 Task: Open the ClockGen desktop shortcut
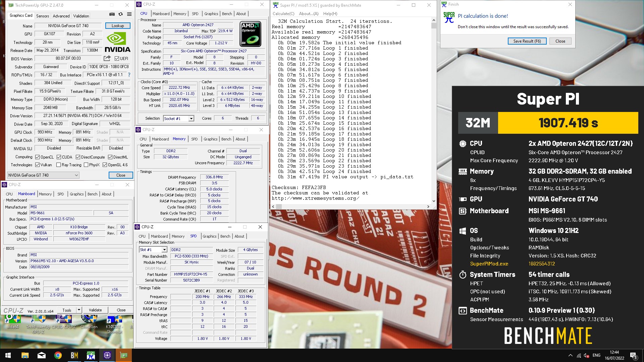[x=89, y=321]
